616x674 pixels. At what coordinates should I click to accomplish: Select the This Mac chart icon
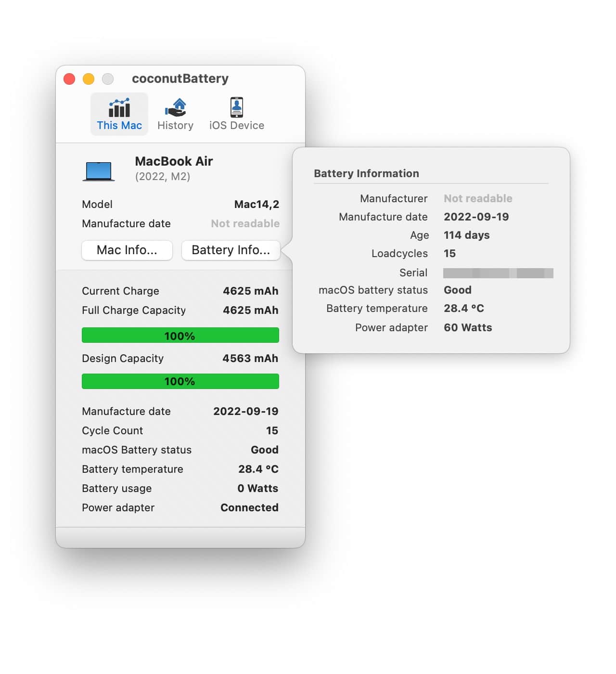119,108
